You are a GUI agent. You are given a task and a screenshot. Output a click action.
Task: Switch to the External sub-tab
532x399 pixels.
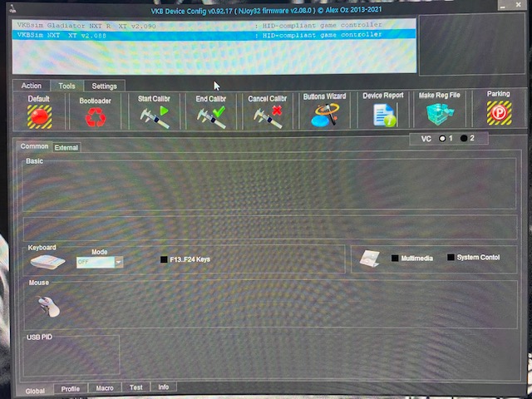pos(66,148)
